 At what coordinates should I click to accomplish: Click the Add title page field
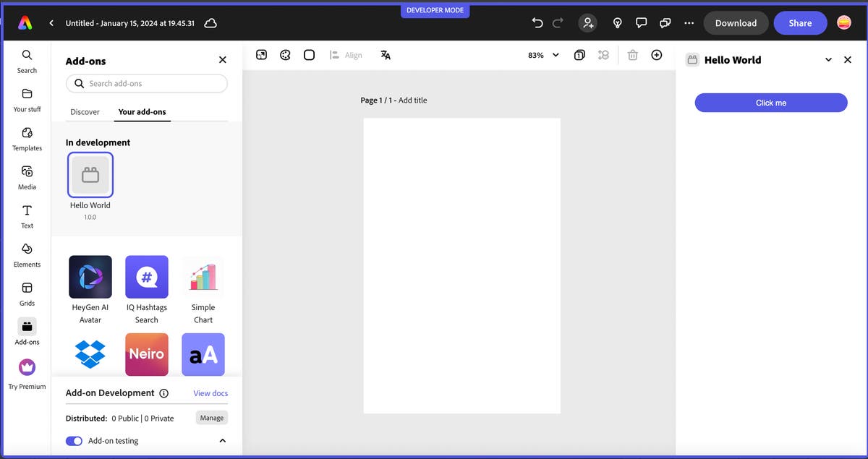click(x=412, y=100)
